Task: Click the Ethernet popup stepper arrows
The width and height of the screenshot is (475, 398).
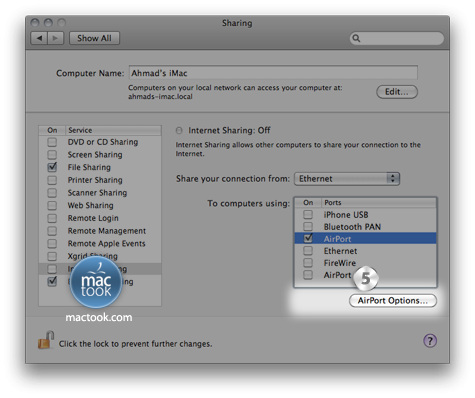Action: coord(393,179)
